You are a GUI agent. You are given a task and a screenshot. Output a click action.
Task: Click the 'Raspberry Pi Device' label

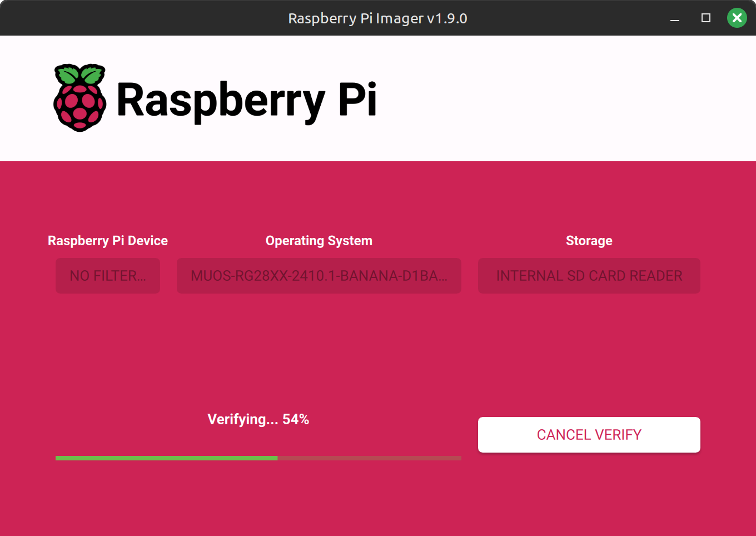click(108, 241)
